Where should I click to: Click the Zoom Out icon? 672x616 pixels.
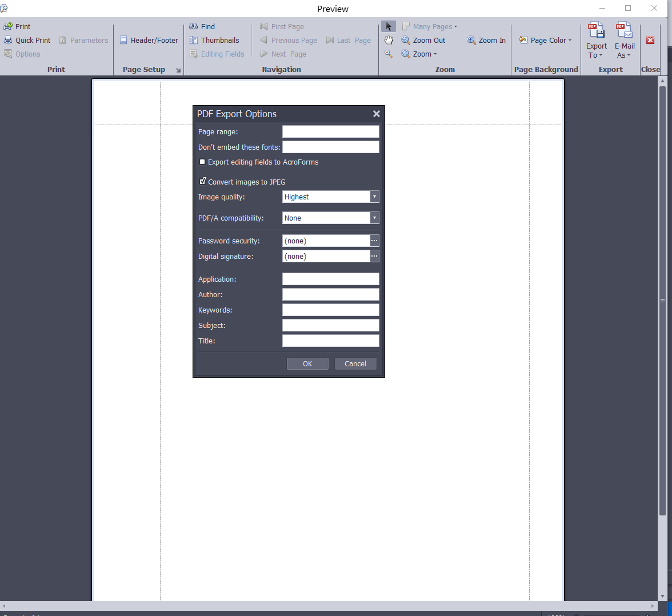pos(406,40)
